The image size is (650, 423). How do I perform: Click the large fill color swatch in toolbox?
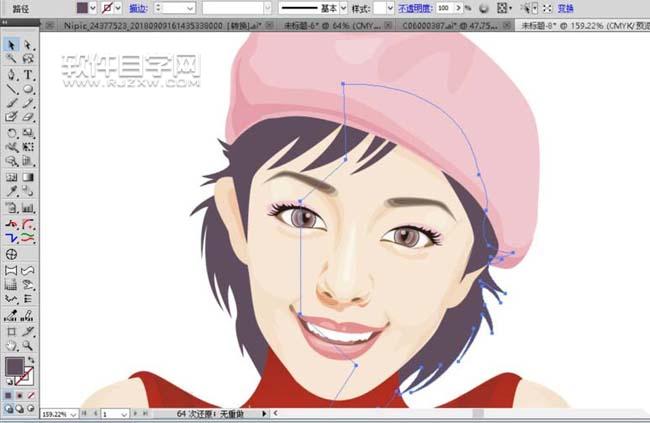[x=16, y=367]
